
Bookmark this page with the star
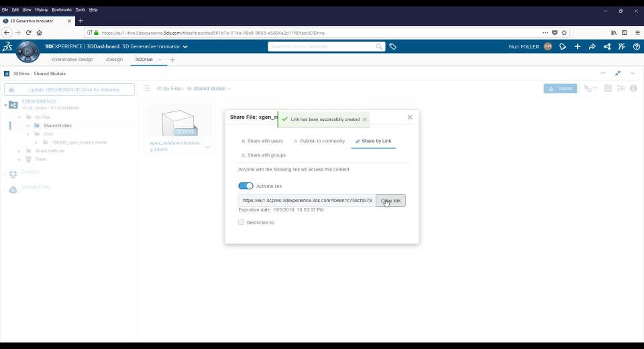[564, 32]
